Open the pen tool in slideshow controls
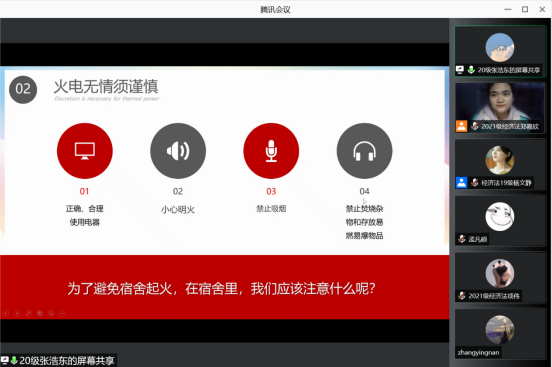552x367 pixels. point(29,313)
